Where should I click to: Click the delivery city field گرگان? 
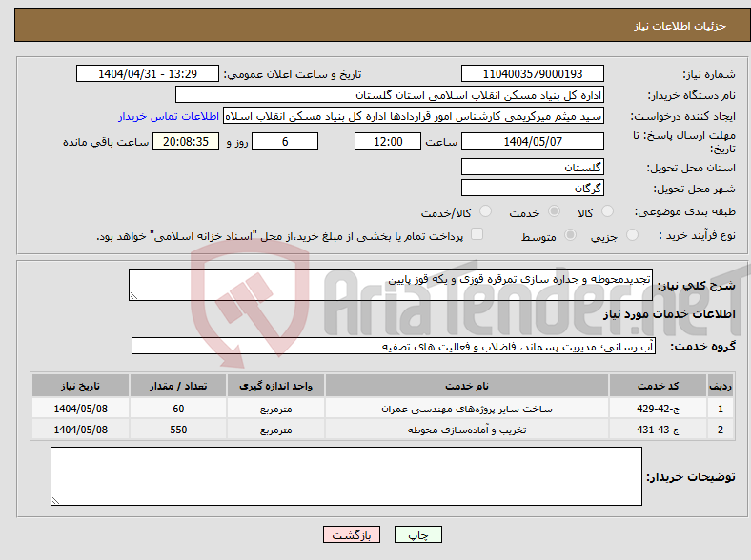point(532,188)
